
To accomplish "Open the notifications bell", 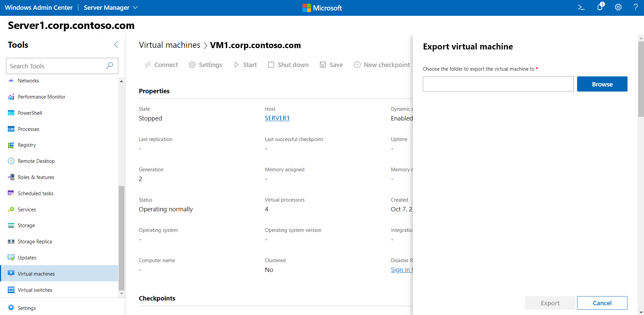I will pos(600,7).
